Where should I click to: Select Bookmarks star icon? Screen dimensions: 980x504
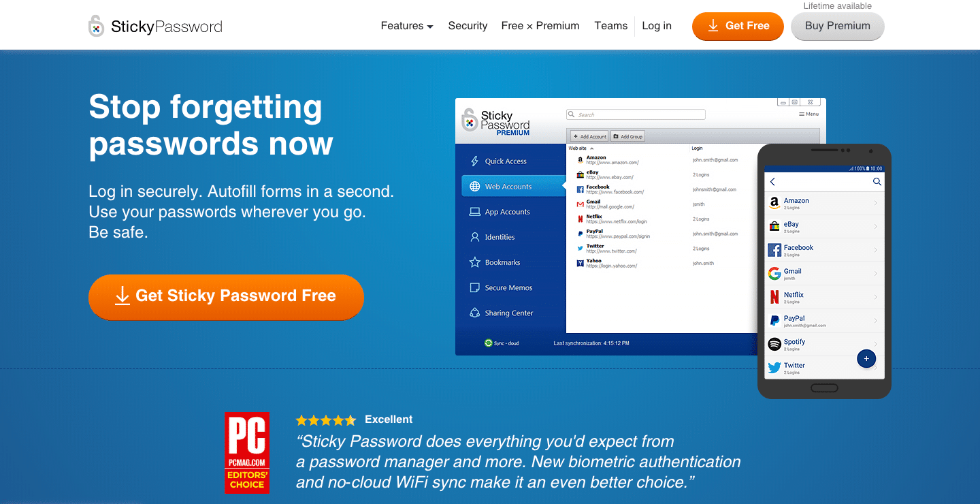click(x=475, y=262)
